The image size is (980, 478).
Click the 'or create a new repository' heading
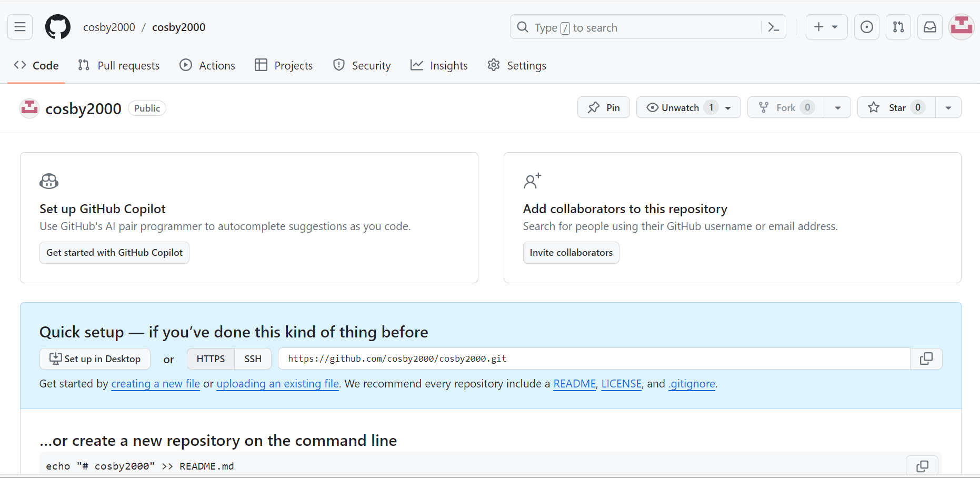coord(218,441)
